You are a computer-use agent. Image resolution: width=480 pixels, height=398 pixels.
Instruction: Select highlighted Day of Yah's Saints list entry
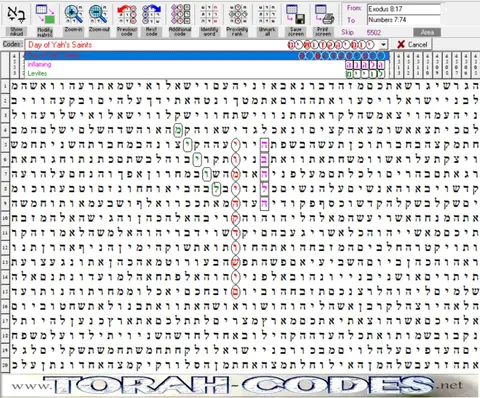coord(207,56)
